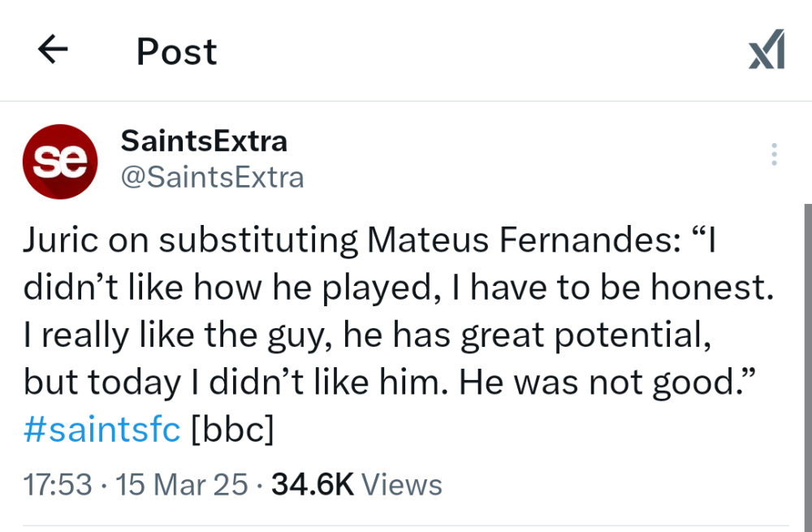Click the right-edge vertical scrollbar
Viewport: 812px width, 532px height.
(x=807, y=365)
